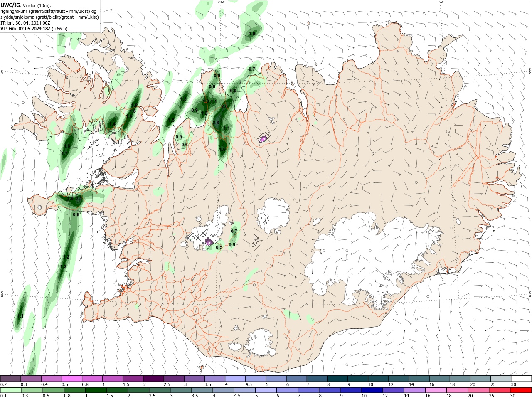Click the '15W' longitude label
Image resolution: width=532 pixels, height=399 pixels.
tap(440, 2)
